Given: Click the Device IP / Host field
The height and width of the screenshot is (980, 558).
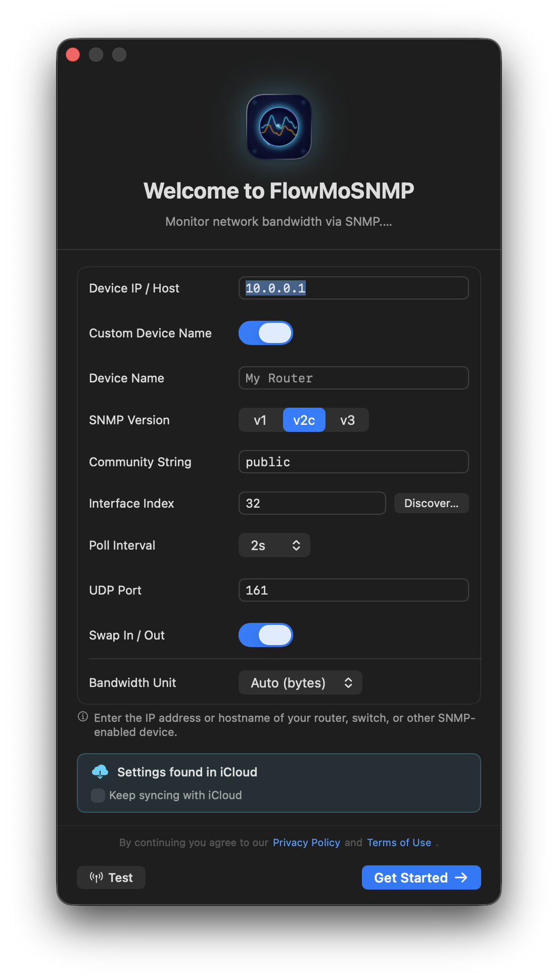Looking at the screenshot, I should 353,288.
